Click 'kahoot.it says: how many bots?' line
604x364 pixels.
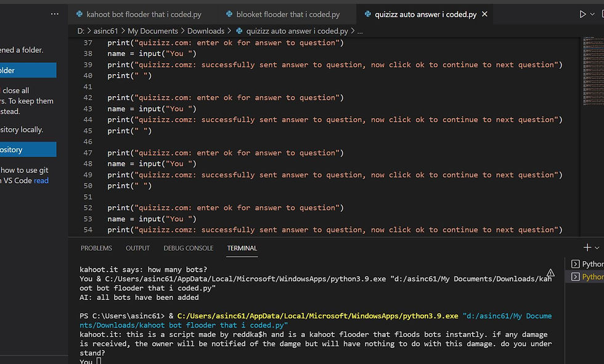143,269
